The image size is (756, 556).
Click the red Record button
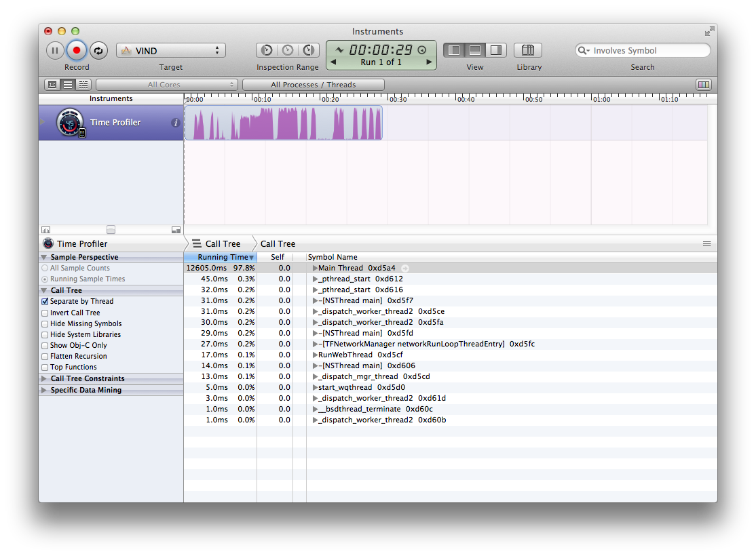coord(76,50)
